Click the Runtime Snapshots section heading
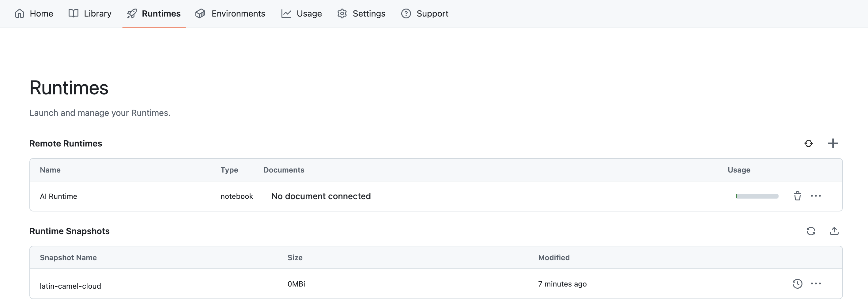Viewport: 868px width, 304px height. tap(70, 231)
